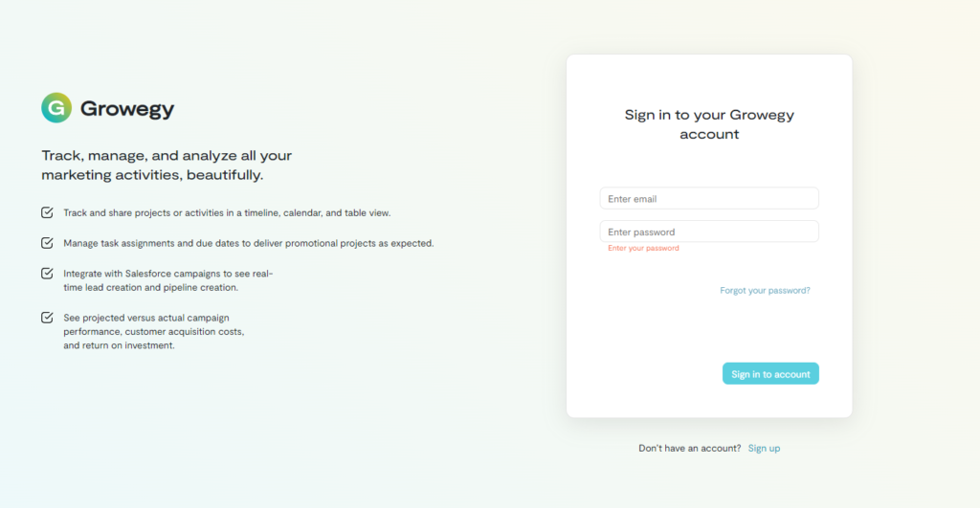Image resolution: width=980 pixels, height=508 pixels.
Task: Click the 'Track and share projects' bullet text
Action: pos(227,212)
